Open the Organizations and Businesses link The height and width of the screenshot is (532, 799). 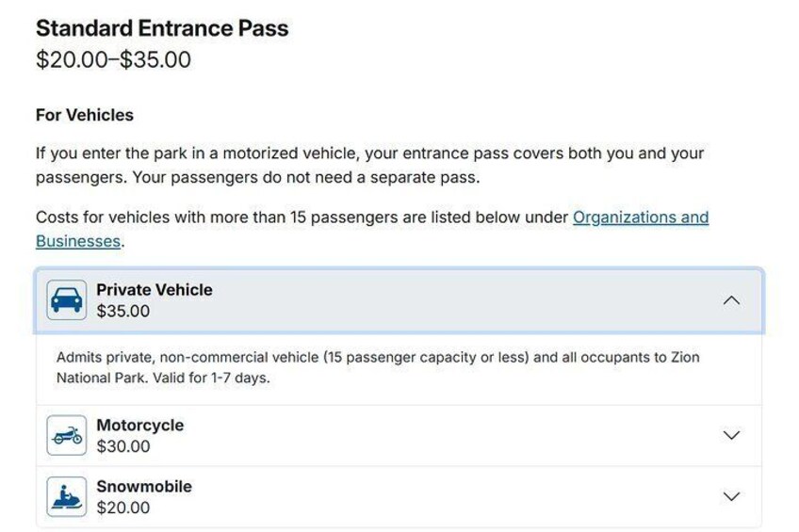tap(640, 218)
